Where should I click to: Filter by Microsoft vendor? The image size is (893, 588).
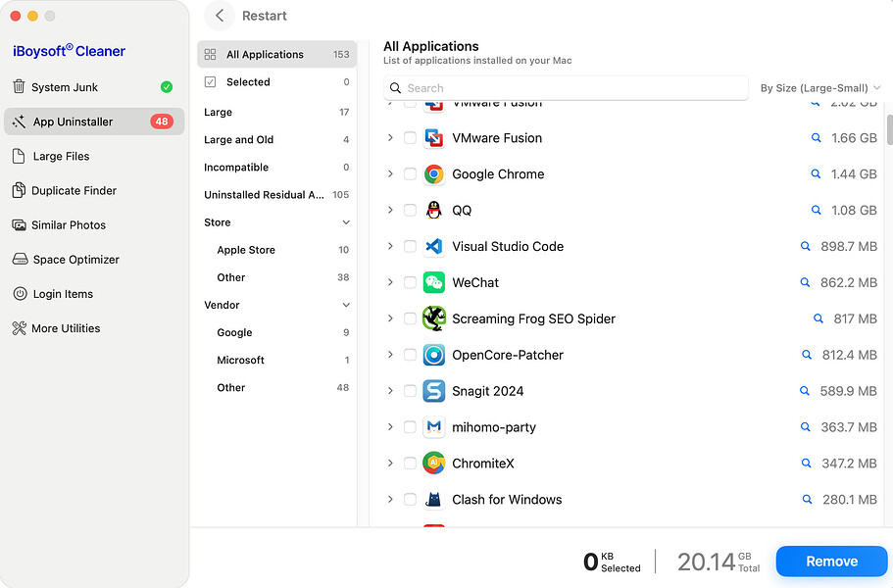276,361
